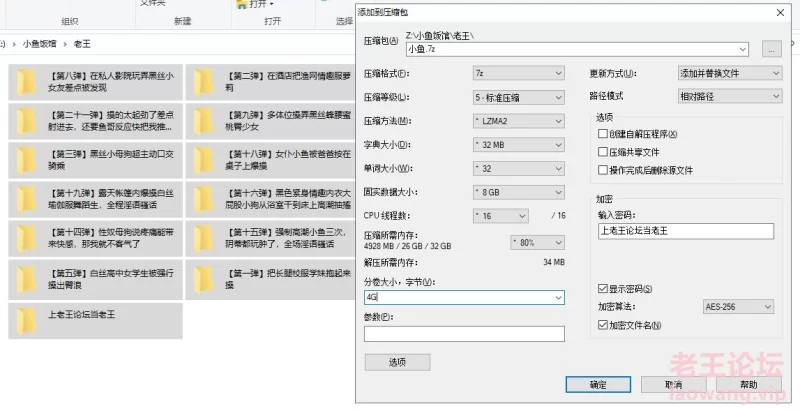Open the 压缩格式 dropdown showing 7z
This screenshot has width=800, height=411.
click(516, 73)
